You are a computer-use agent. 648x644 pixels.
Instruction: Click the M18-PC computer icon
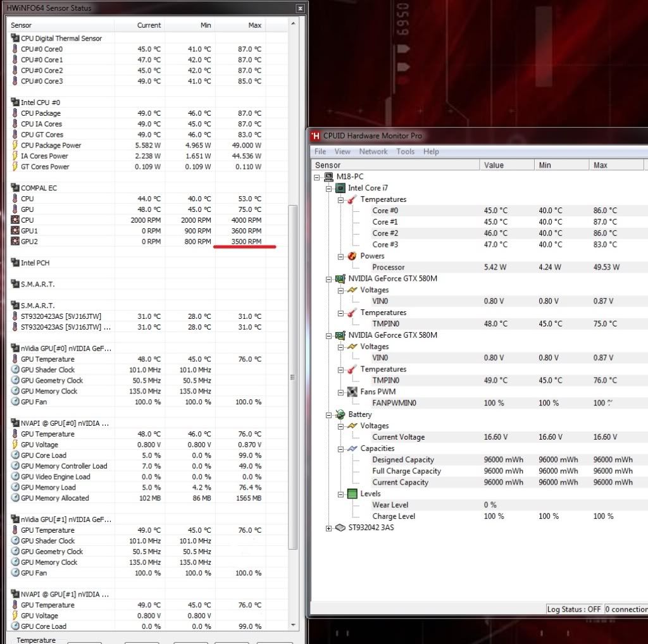click(328, 176)
